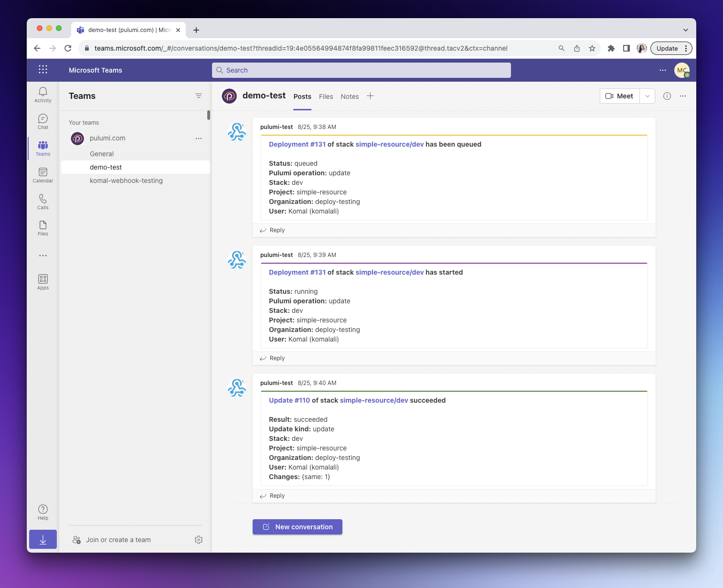
Task: Open simple-resource/dev link in queued post
Action: (390, 144)
